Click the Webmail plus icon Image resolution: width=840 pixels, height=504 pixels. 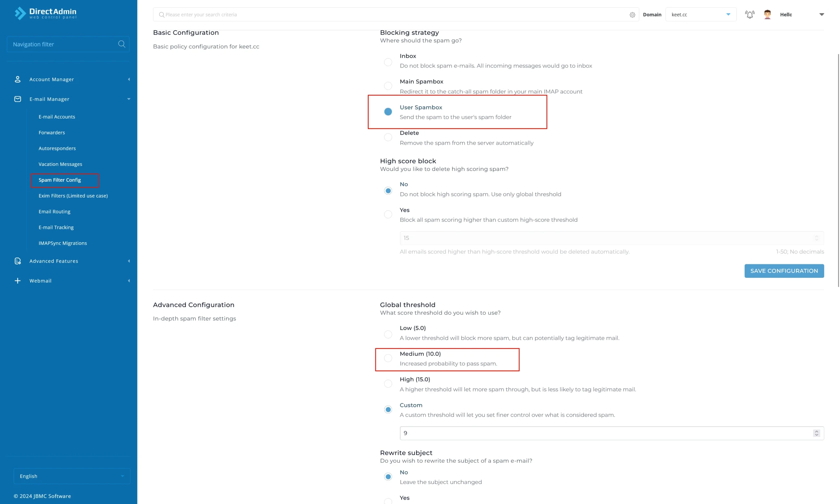point(18,281)
